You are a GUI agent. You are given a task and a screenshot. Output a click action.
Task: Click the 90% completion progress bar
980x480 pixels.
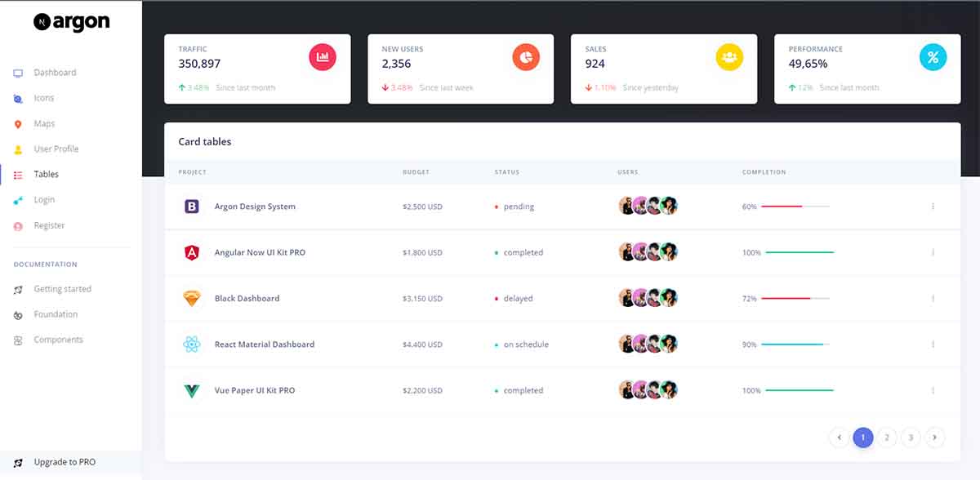coord(795,344)
